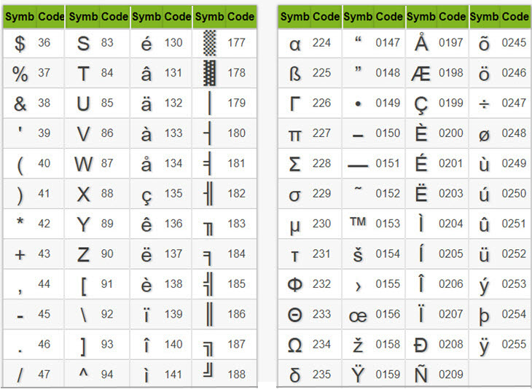The width and height of the screenshot is (532, 392).
Task: Select the Sigma symbol coded 228
Action: [295, 164]
